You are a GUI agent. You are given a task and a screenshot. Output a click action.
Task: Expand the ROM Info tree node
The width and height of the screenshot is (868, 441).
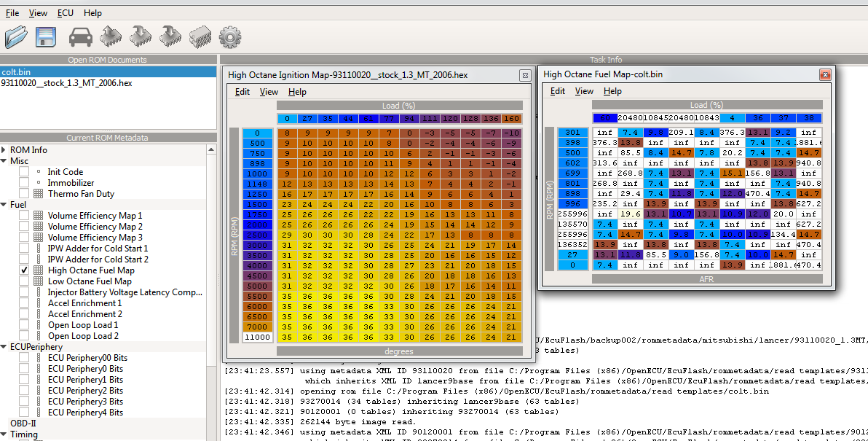point(4,150)
